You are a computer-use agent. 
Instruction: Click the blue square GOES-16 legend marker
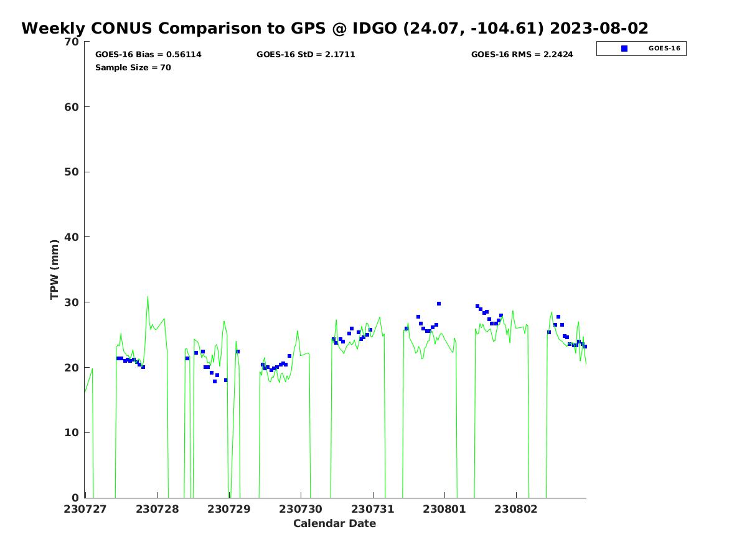point(624,49)
